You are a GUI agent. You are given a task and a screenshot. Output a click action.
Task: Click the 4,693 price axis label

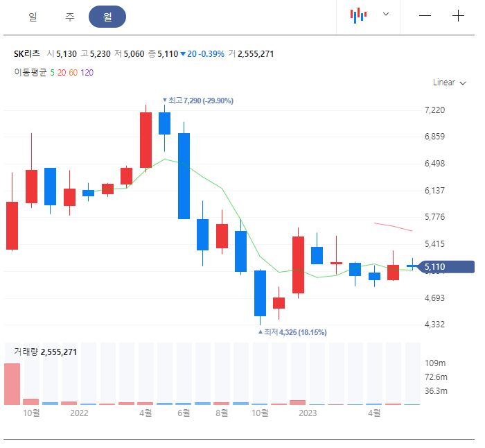[434, 298]
